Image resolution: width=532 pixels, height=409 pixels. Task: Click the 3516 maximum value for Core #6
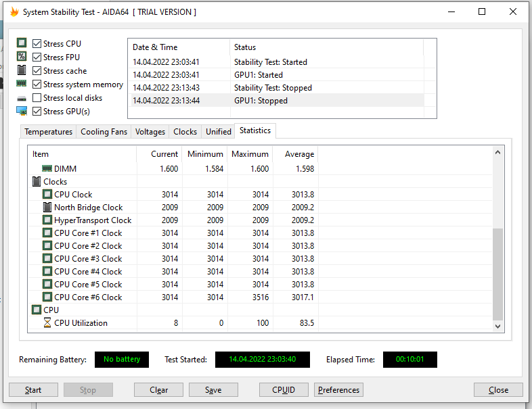pos(260,297)
